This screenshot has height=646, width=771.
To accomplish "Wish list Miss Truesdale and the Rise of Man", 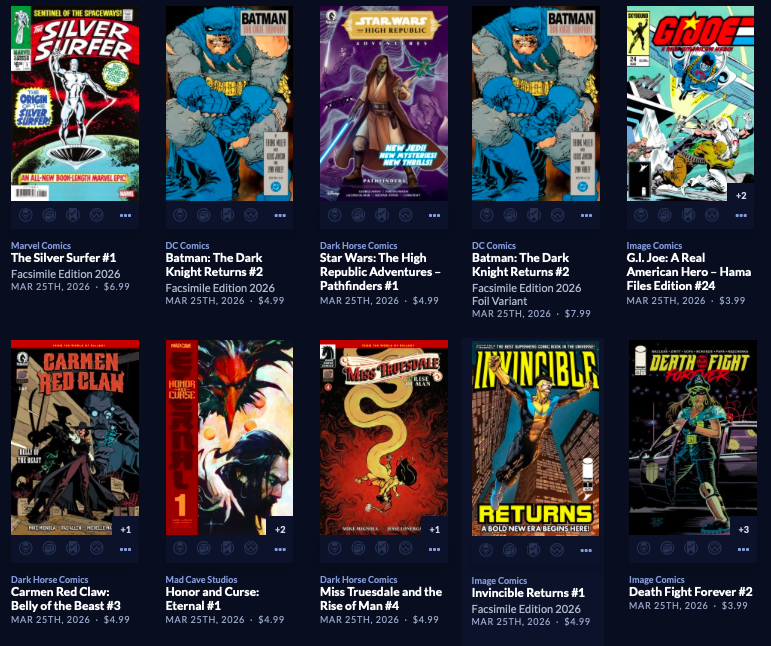I will coord(406,548).
